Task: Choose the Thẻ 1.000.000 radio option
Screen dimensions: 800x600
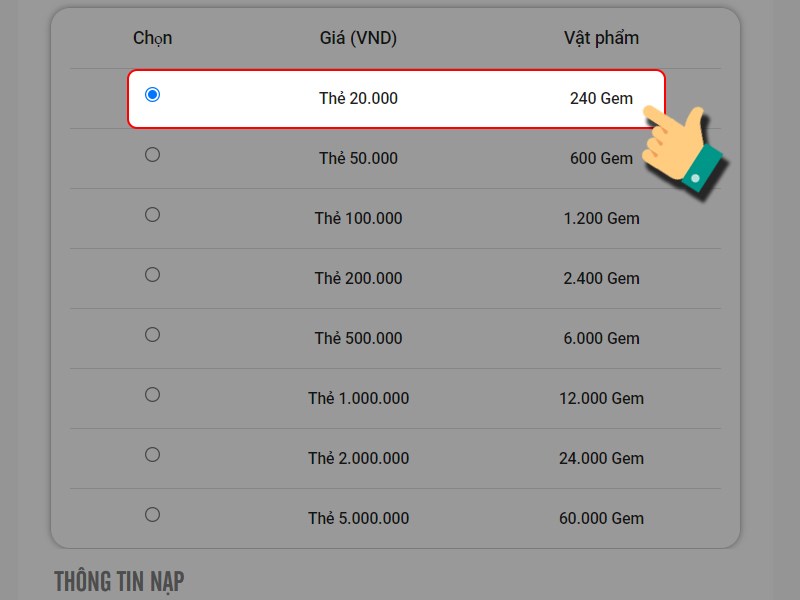Action: (152, 394)
